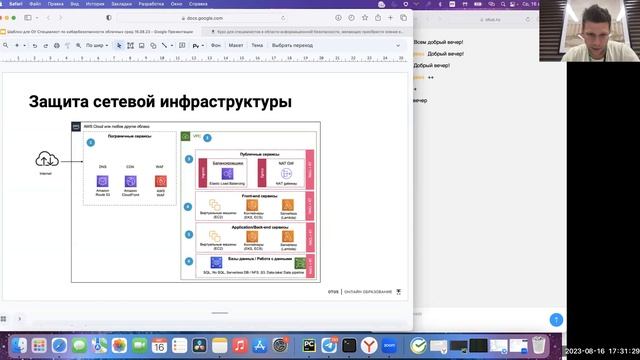Image resolution: width=640 pixels, height=360 pixels.
Task: Switch to Google Презентации tab
Action: tap(100, 31)
